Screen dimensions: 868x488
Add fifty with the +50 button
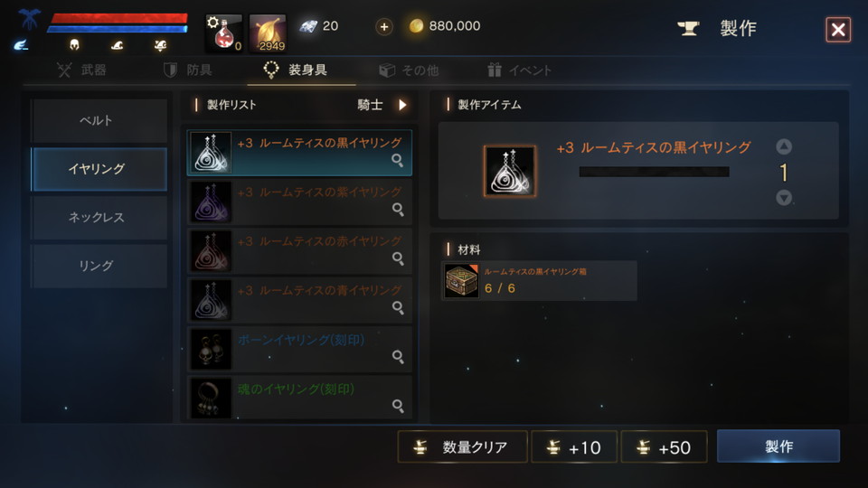pyautogui.click(x=665, y=446)
